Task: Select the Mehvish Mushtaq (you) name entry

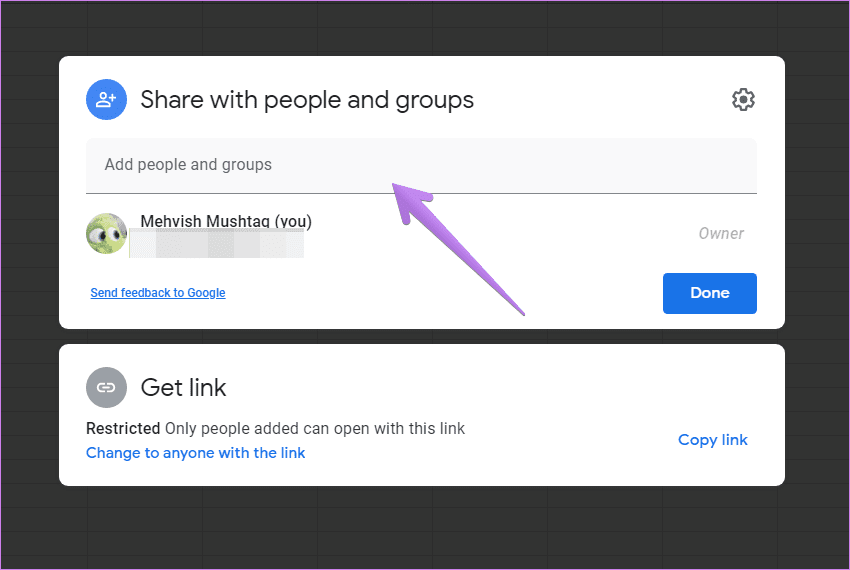Action: click(x=226, y=221)
